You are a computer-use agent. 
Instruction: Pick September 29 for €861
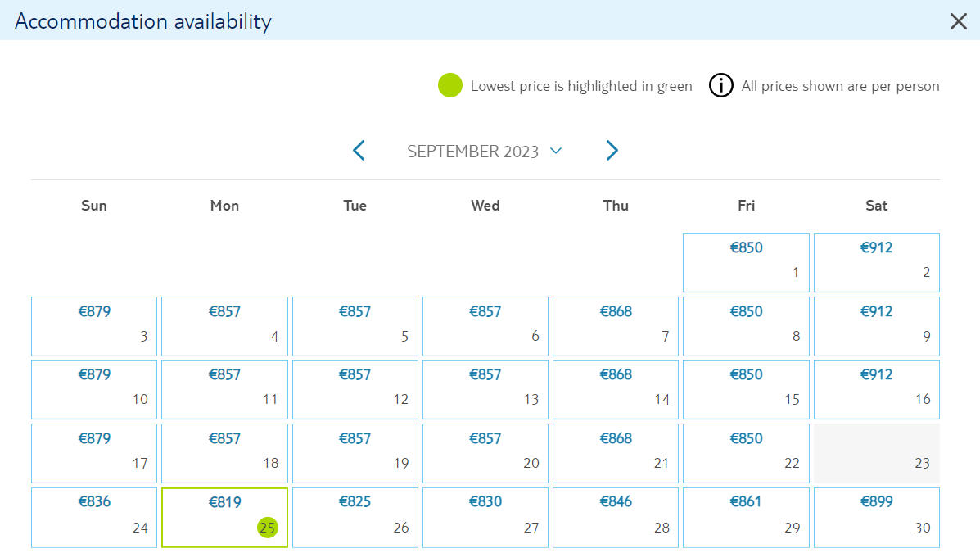(746, 518)
